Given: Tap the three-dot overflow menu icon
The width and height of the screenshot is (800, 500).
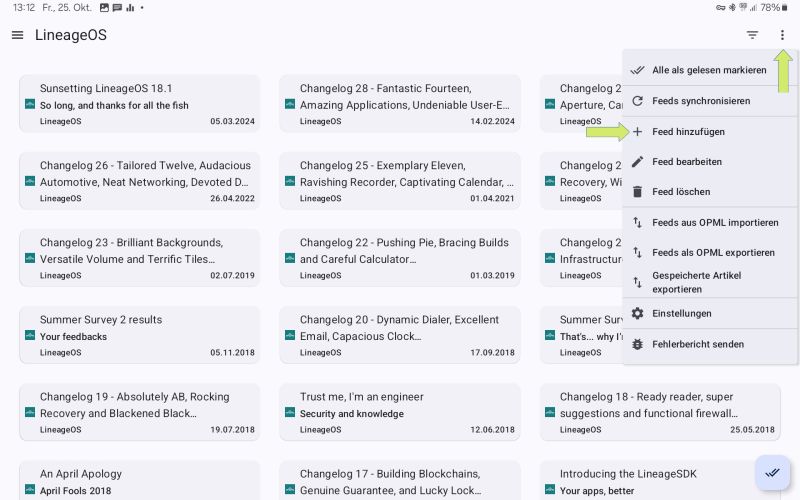Looking at the screenshot, I should coord(782,35).
